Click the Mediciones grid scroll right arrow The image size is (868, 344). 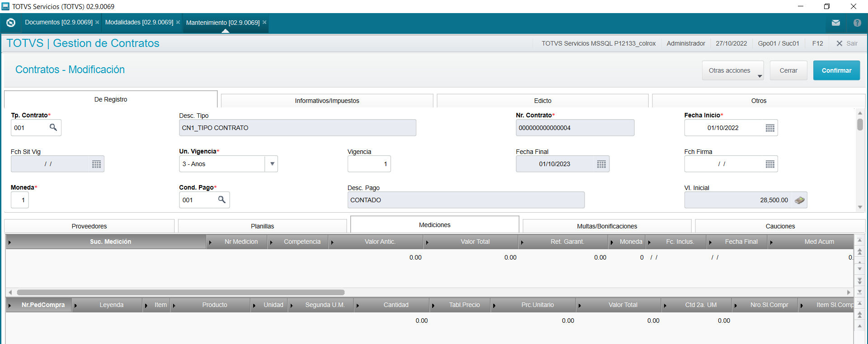click(x=849, y=293)
